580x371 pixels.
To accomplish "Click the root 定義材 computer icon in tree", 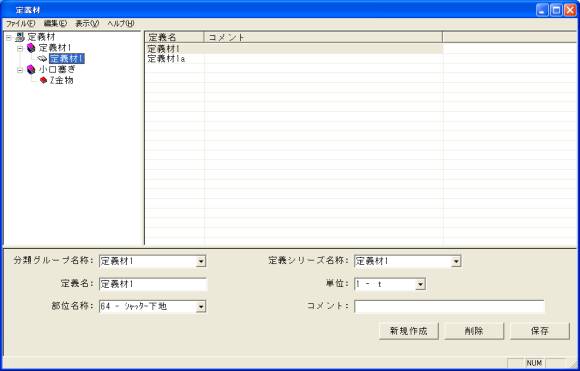I will click(20, 37).
